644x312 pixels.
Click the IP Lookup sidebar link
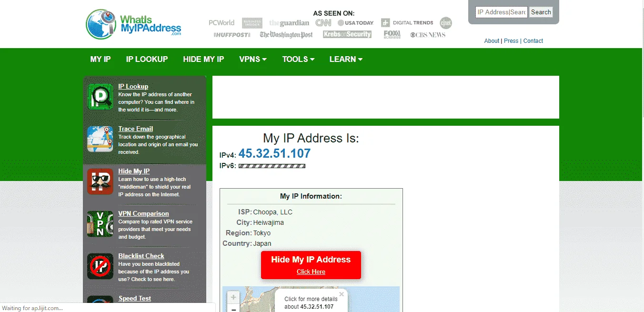[133, 87]
